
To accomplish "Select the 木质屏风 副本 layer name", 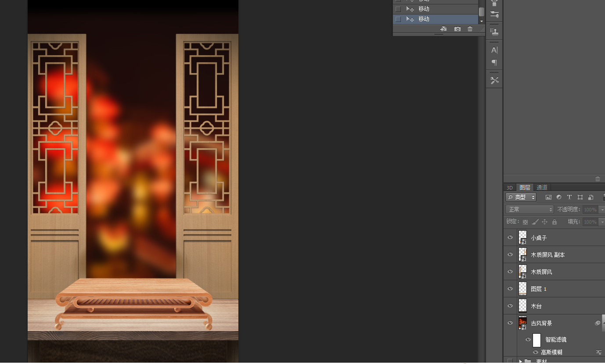I will [x=548, y=255].
